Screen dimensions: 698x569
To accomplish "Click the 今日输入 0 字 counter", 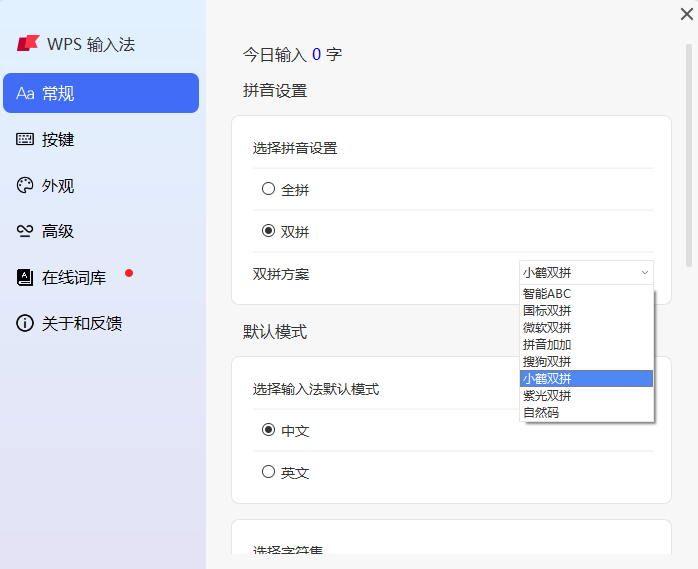I will coord(292,55).
